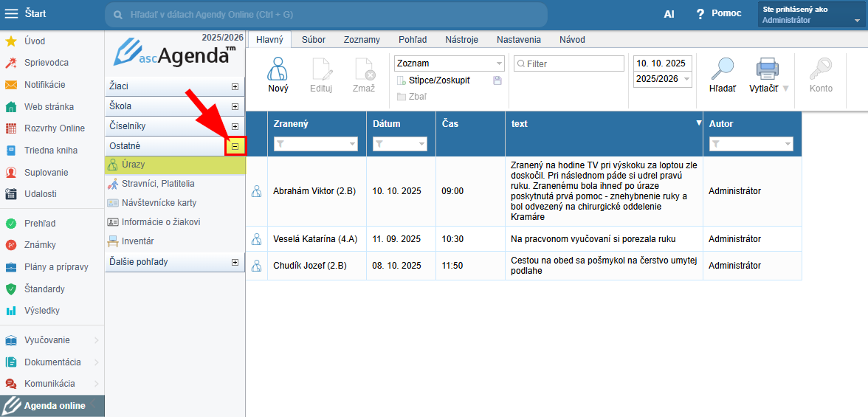Open the Vytlačiť printer icon
This screenshot has height=417, width=868.
(767, 69)
